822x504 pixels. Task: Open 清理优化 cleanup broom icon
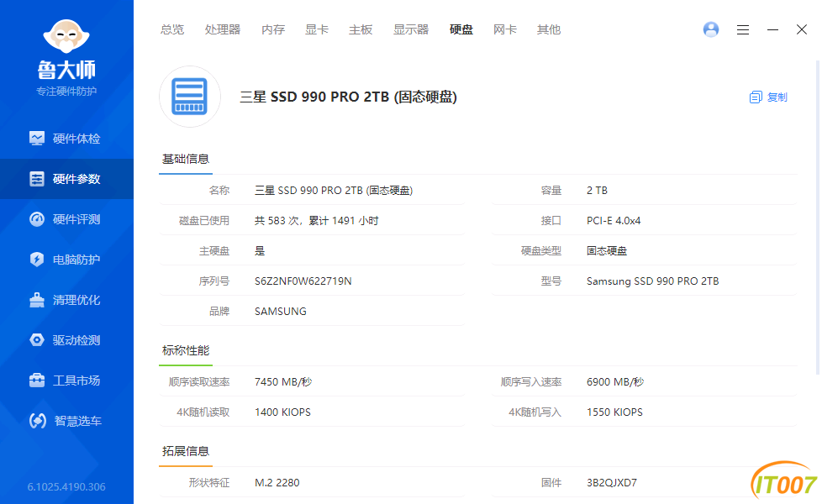(37, 300)
